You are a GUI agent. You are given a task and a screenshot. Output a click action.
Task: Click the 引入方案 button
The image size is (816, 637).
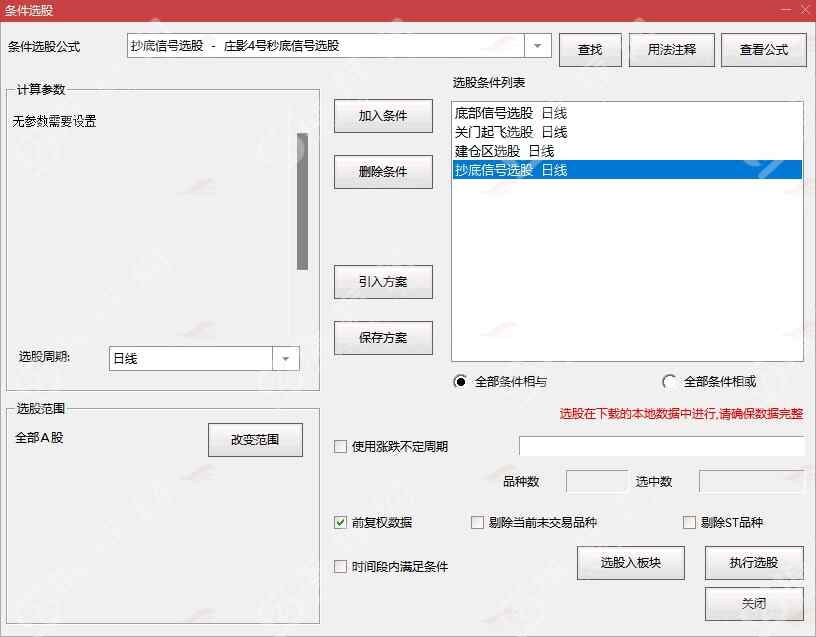point(383,282)
